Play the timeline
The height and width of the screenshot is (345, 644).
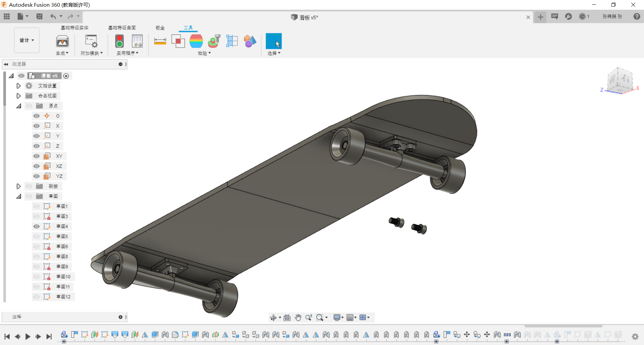28,337
